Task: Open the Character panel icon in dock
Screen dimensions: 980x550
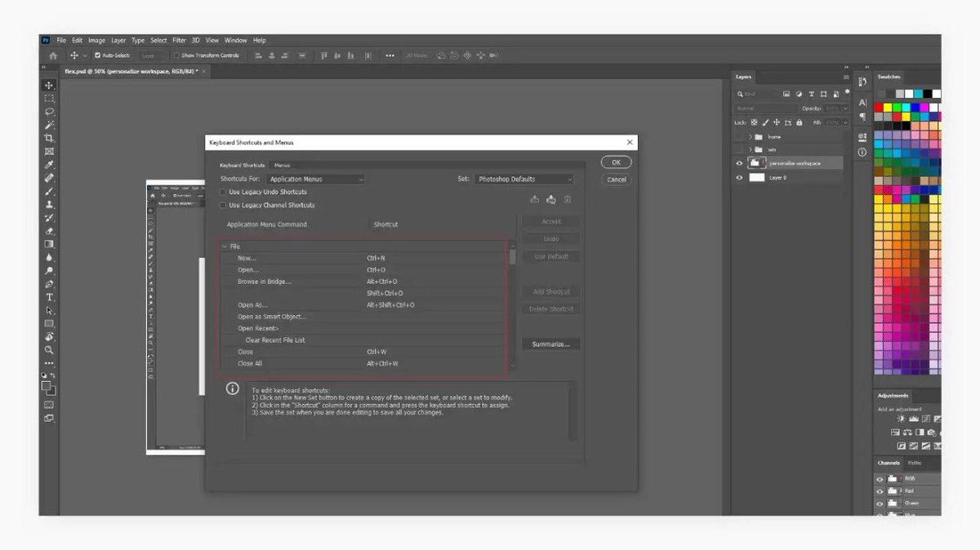Action: [x=862, y=102]
